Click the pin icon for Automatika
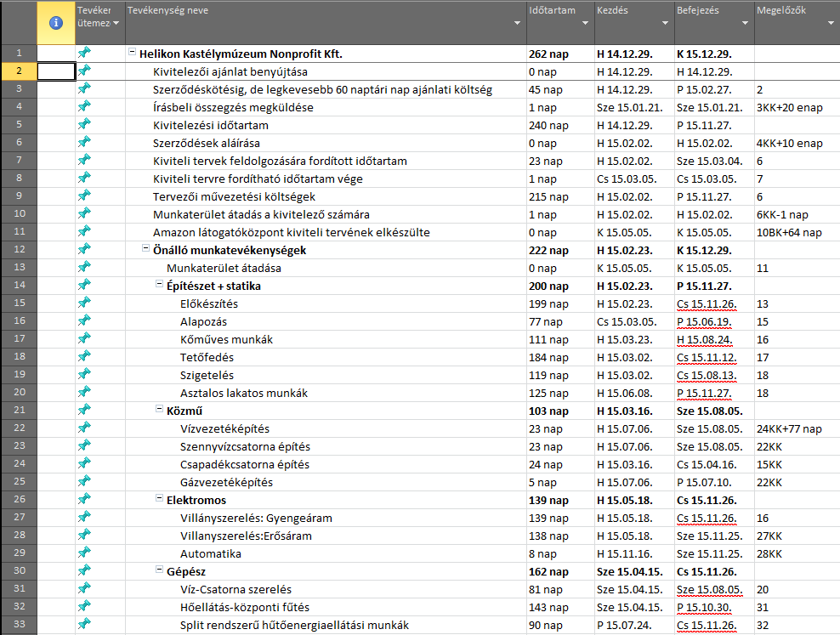Screen dimensions: 840x635 click(x=84, y=552)
